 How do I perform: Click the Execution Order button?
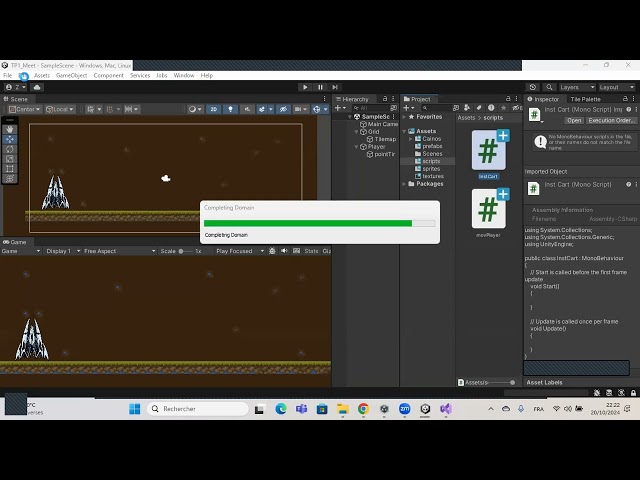[x=611, y=120]
